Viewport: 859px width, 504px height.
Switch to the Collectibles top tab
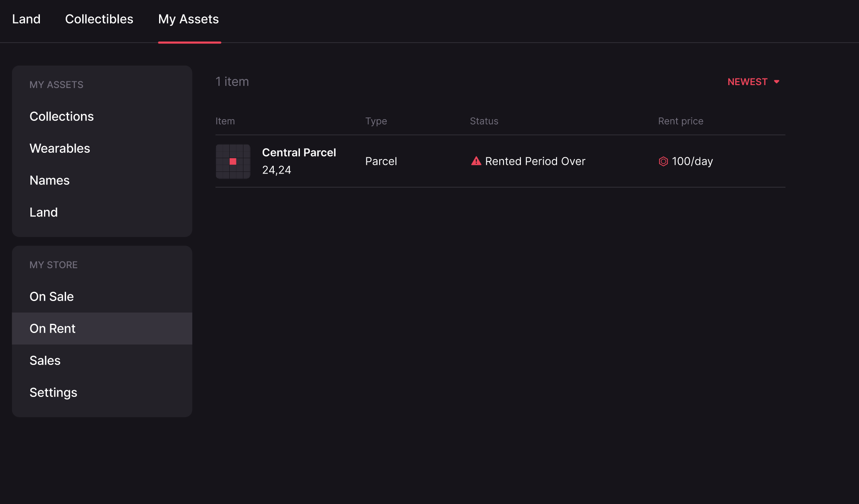click(99, 19)
